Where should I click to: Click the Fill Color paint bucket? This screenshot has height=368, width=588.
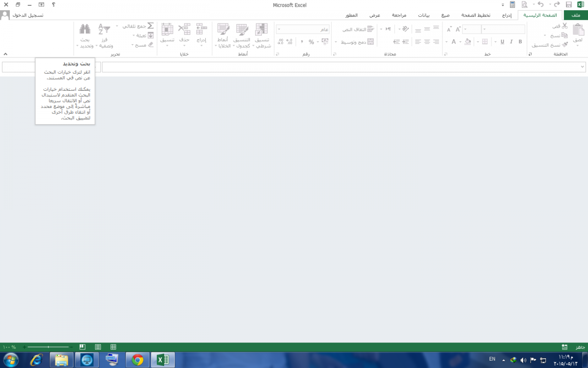click(468, 42)
